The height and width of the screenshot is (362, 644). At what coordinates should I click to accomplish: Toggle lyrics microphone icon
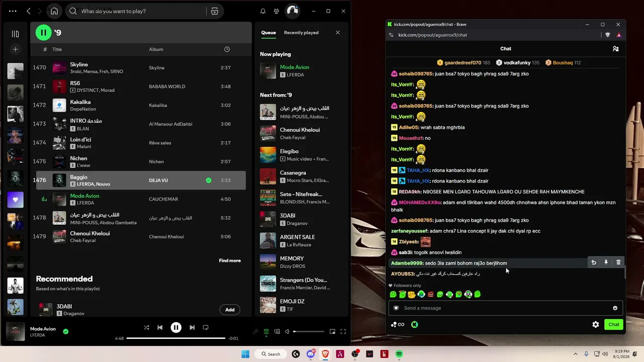click(x=256, y=331)
